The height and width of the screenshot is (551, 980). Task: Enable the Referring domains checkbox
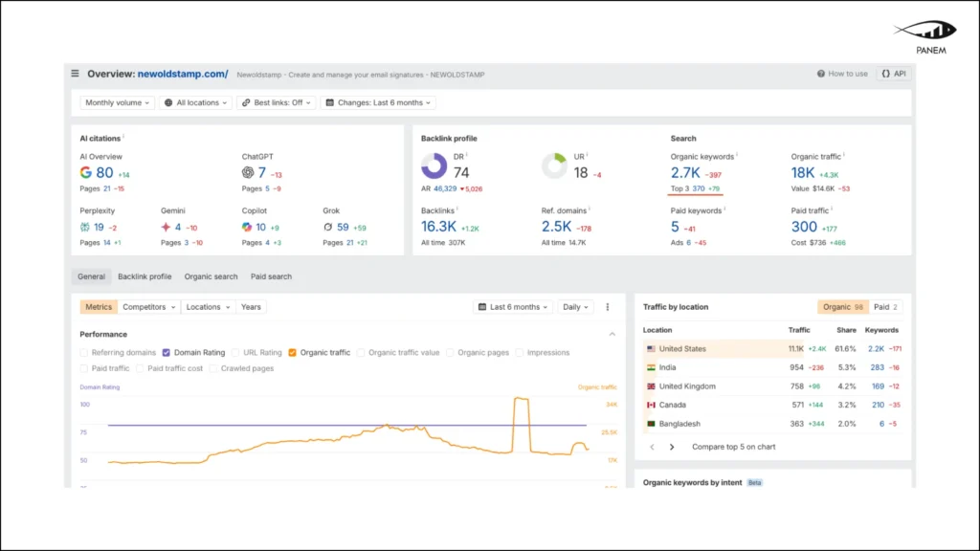pos(84,353)
